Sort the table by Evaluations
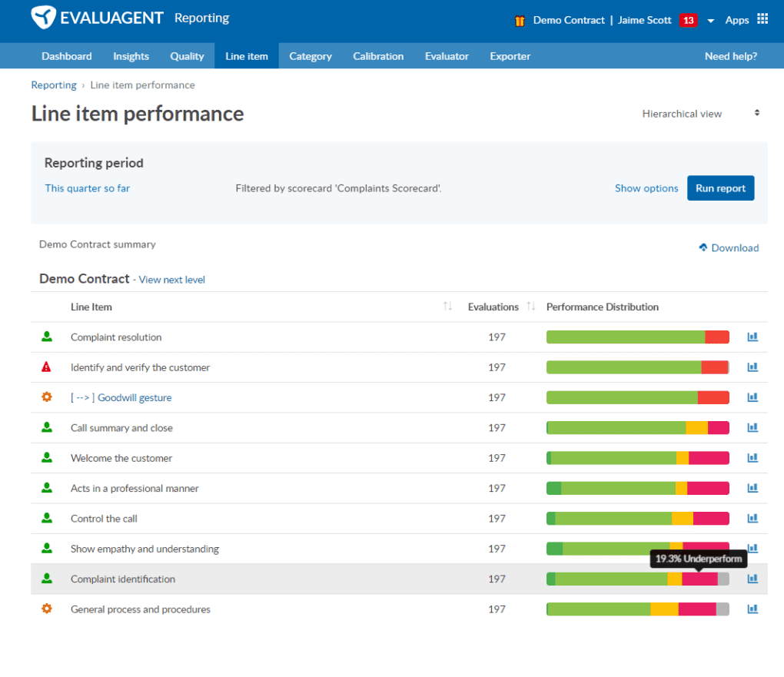 pyautogui.click(x=531, y=306)
